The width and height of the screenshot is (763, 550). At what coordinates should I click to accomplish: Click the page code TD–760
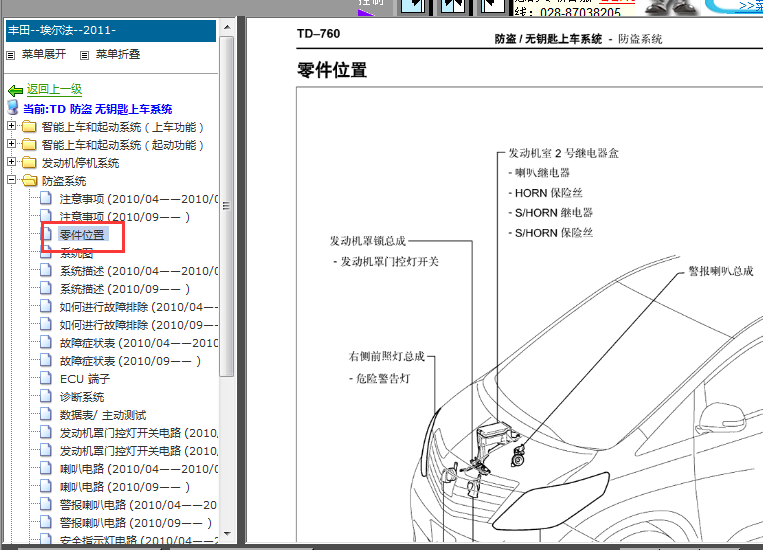tap(319, 34)
